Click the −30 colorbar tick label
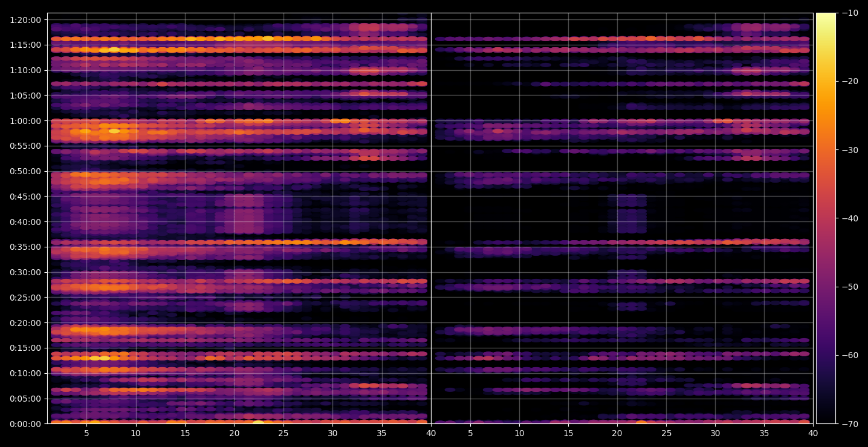Screen dimensions: 868x447 pos(849,150)
